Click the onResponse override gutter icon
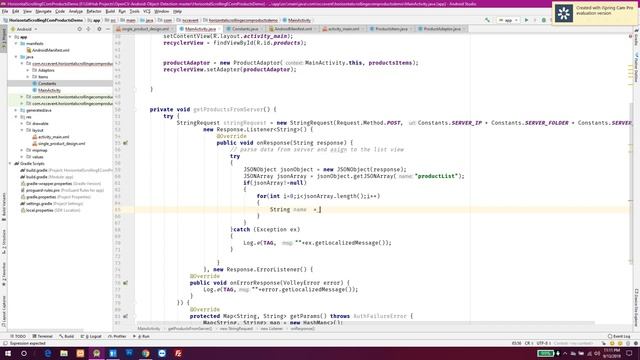This screenshot has height=360, width=640. click(125, 143)
